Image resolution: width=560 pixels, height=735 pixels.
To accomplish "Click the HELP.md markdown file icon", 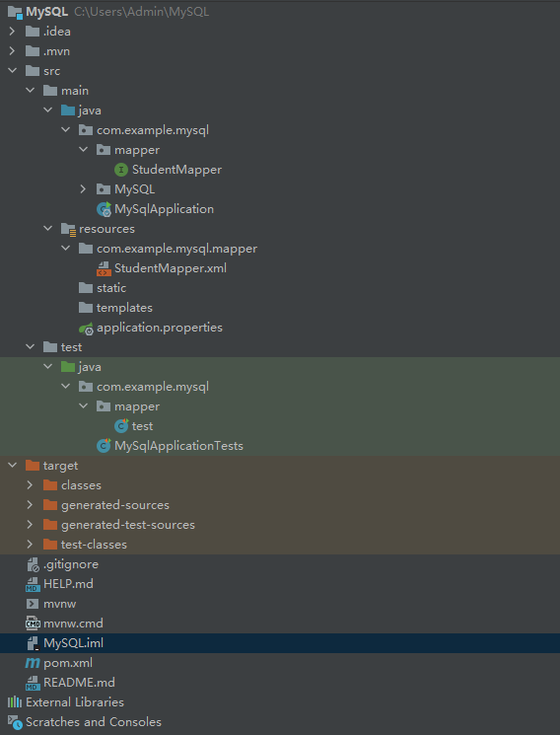I will (x=33, y=584).
